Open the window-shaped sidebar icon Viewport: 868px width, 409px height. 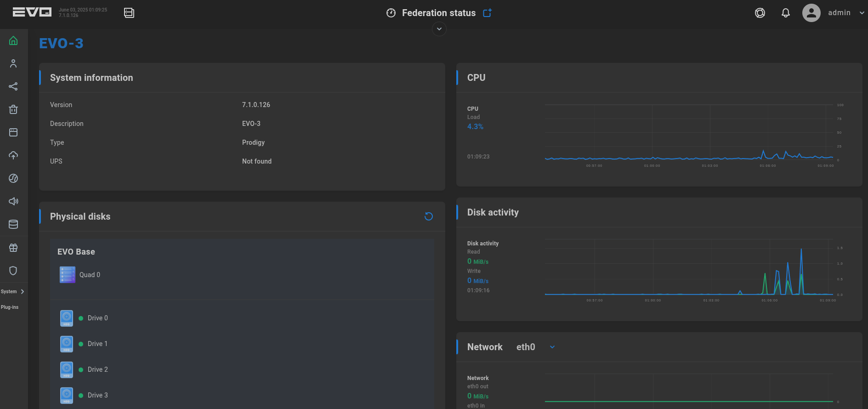click(13, 132)
